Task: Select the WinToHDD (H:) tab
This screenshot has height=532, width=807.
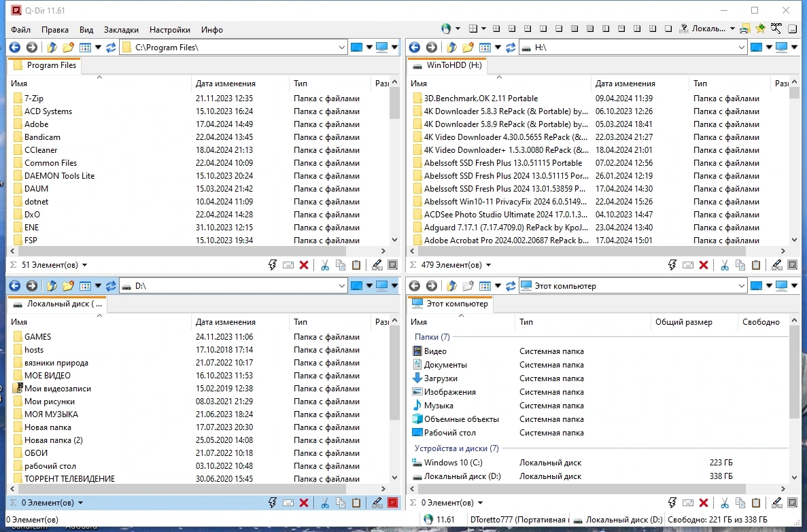Action: [448, 65]
